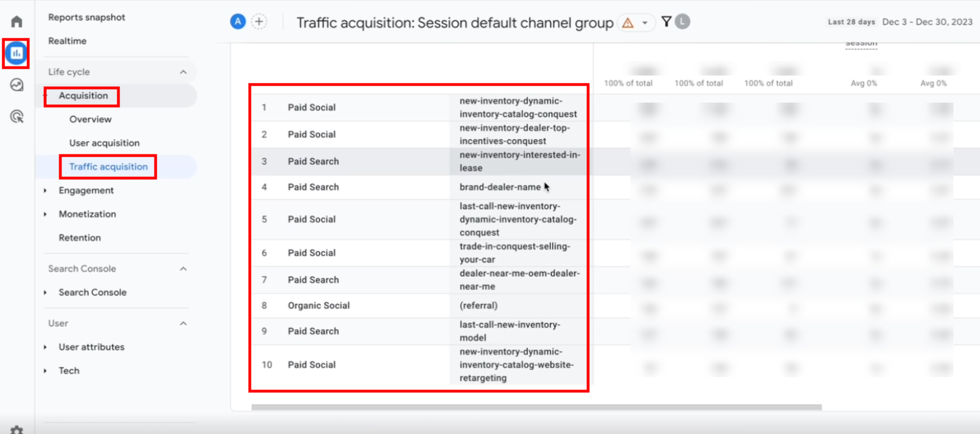Open the Advertising cursor-target icon
Viewport: 980px width, 434px height.
pos(17,117)
